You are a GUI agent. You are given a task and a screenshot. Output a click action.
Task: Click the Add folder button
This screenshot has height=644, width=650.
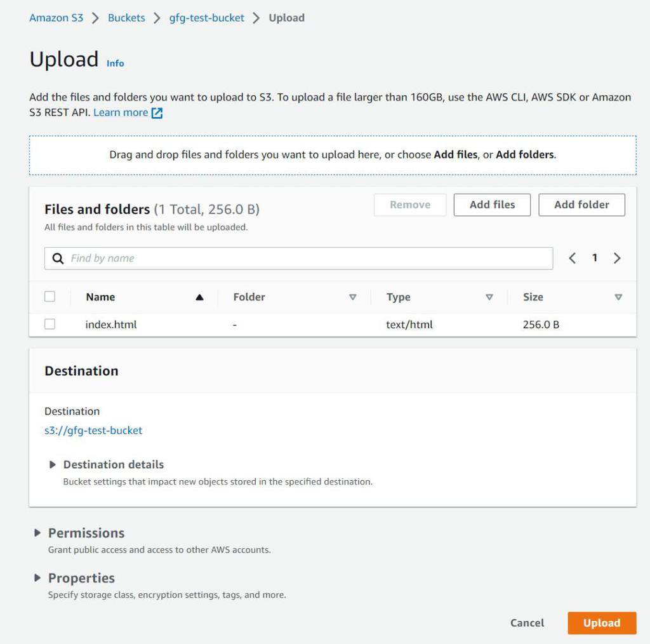pyautogui.click(x=581, y=205)
